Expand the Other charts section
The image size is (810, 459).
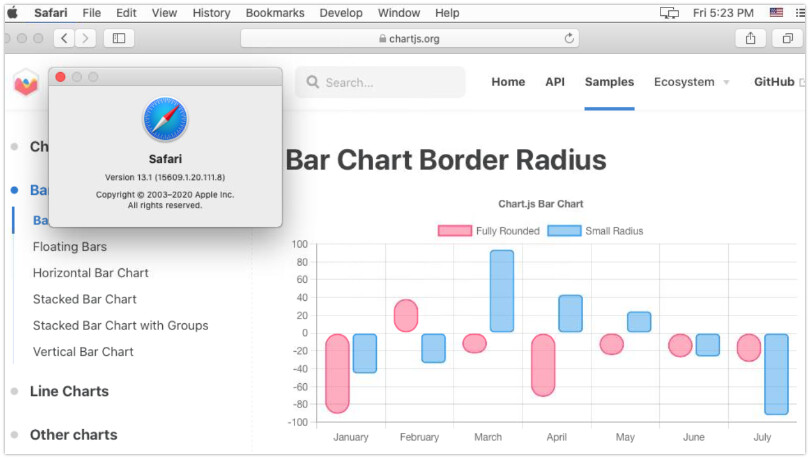[73, 435]
